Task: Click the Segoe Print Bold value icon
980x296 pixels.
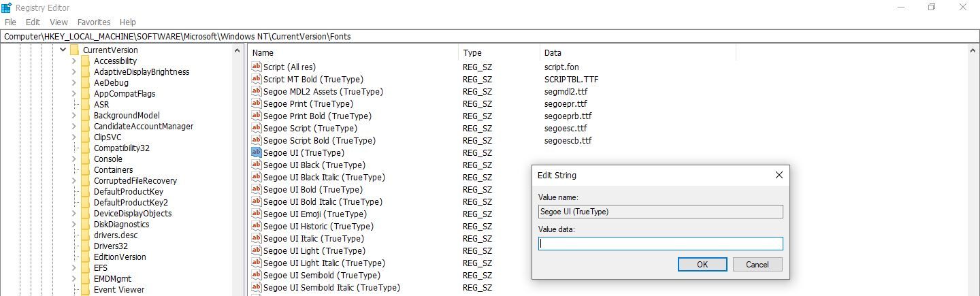Action: click(257, 116)
